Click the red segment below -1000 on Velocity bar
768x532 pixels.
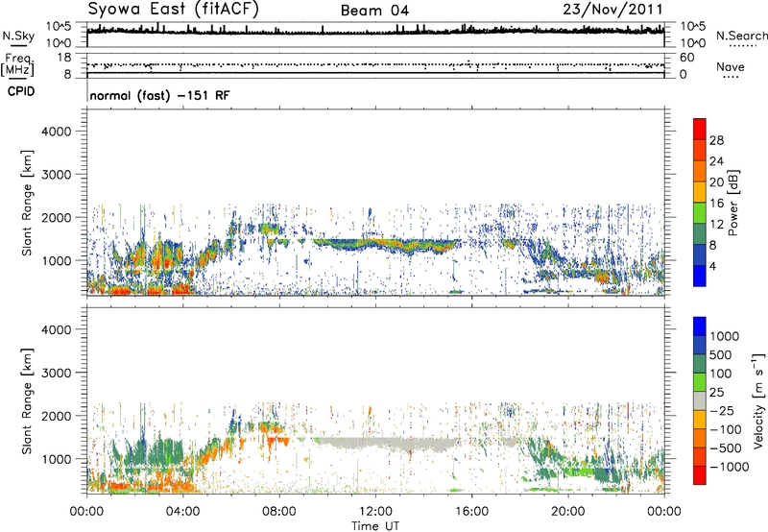coord(700,475)
